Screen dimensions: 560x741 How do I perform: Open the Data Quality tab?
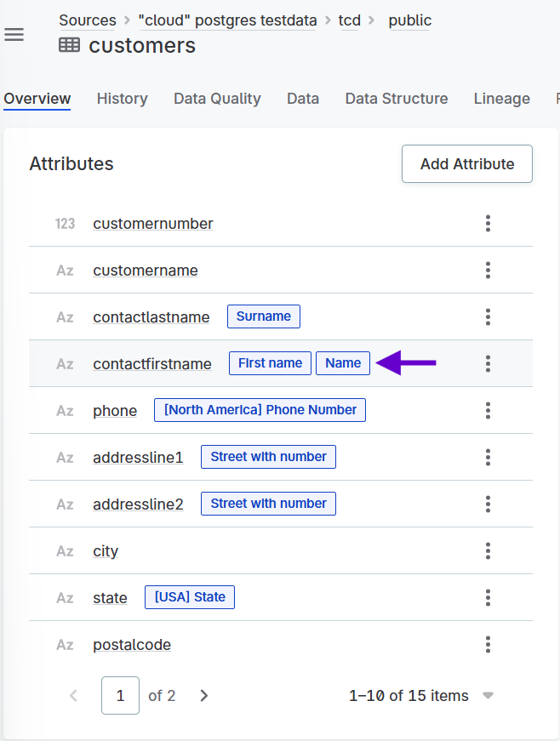[216, 99]
